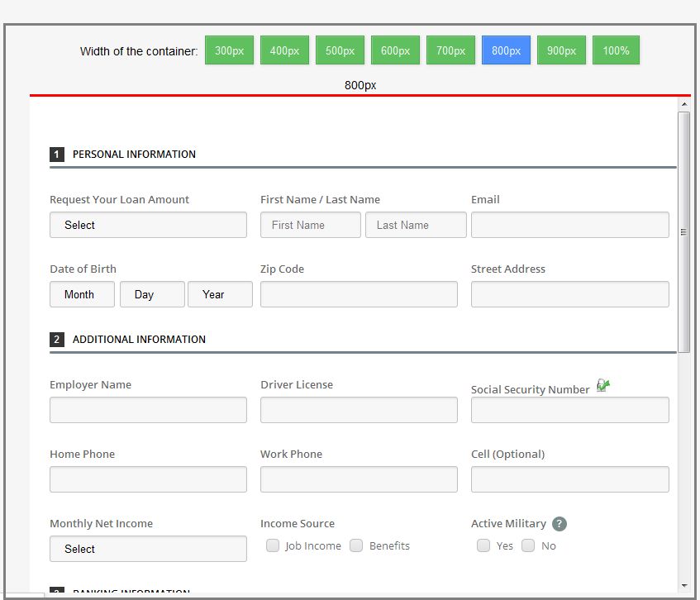
Task: Check the Benefits checkbox
Action: click(356, 545)
